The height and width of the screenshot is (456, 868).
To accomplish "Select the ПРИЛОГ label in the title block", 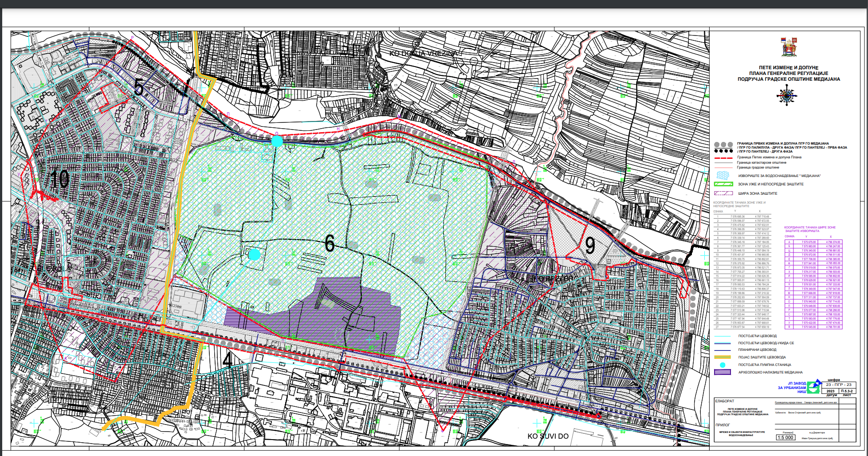I will 723,425.
